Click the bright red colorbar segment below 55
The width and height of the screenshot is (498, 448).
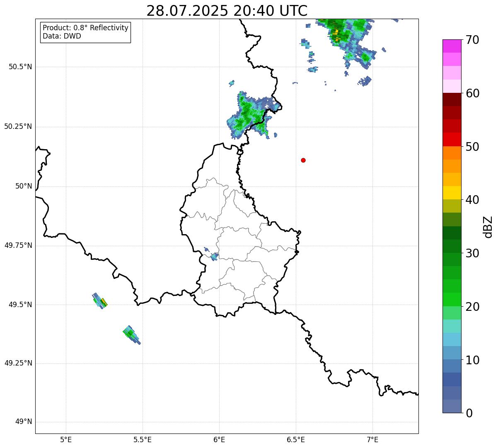[x=452, y=139]
